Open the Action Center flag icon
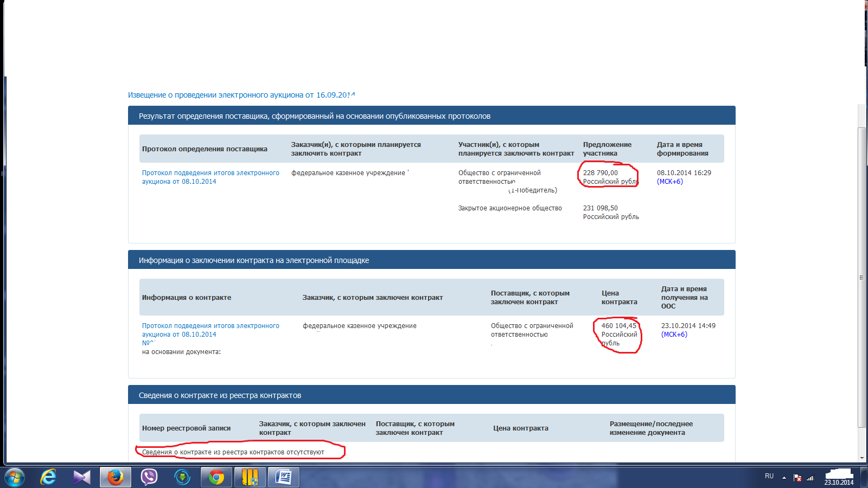Image resolution: width=868 pixels, height=488 pixels. click(797, 478)
